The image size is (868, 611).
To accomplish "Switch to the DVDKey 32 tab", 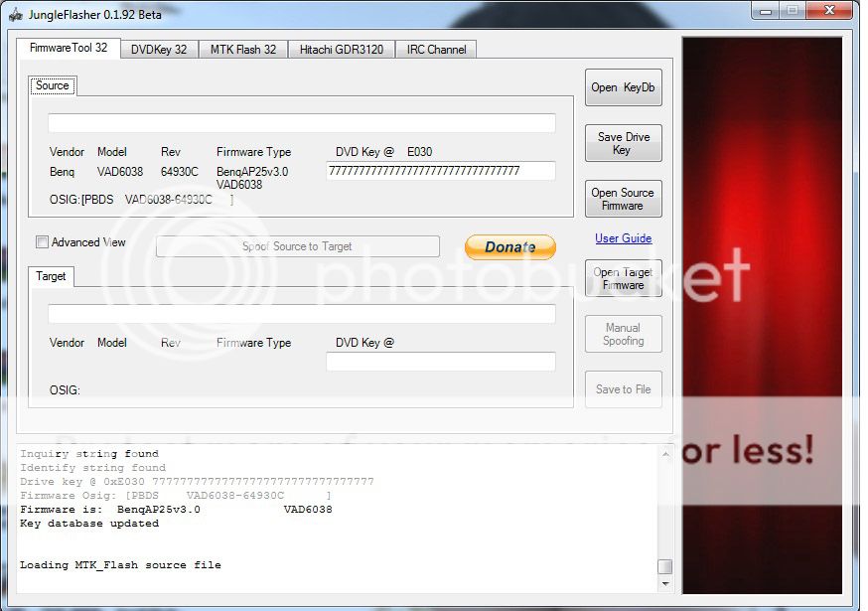I will [x=159, y=50].
